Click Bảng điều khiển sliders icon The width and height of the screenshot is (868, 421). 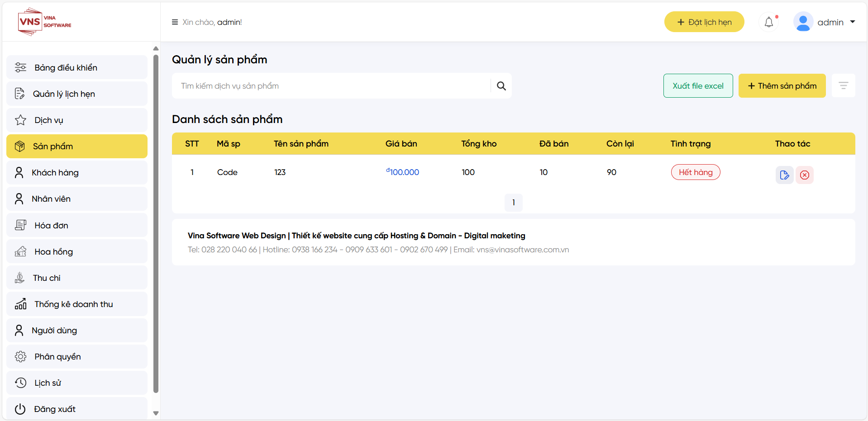click(21, 67)
